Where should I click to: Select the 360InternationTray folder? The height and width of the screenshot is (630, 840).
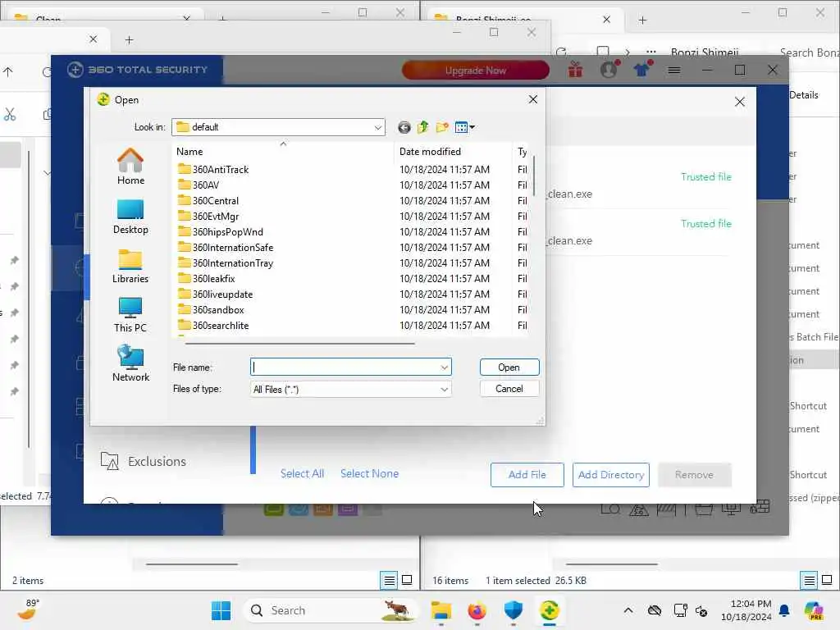pos(226,262)
